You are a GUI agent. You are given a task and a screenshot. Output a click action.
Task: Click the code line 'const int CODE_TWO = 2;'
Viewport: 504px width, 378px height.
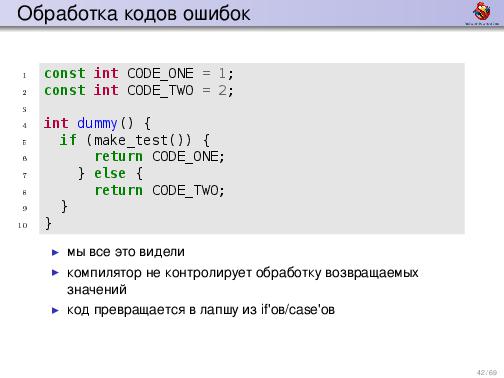click(x=139, y=90)
